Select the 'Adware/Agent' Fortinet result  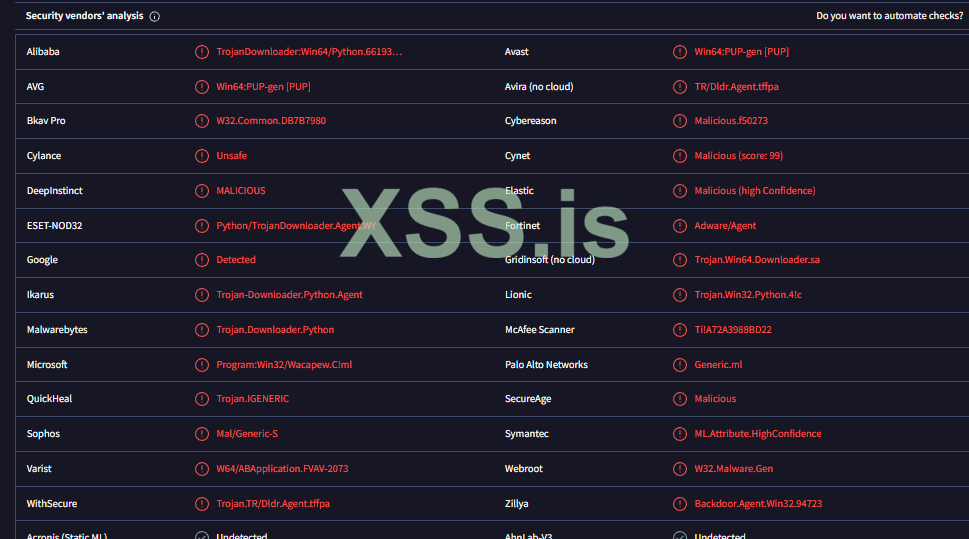725,226
